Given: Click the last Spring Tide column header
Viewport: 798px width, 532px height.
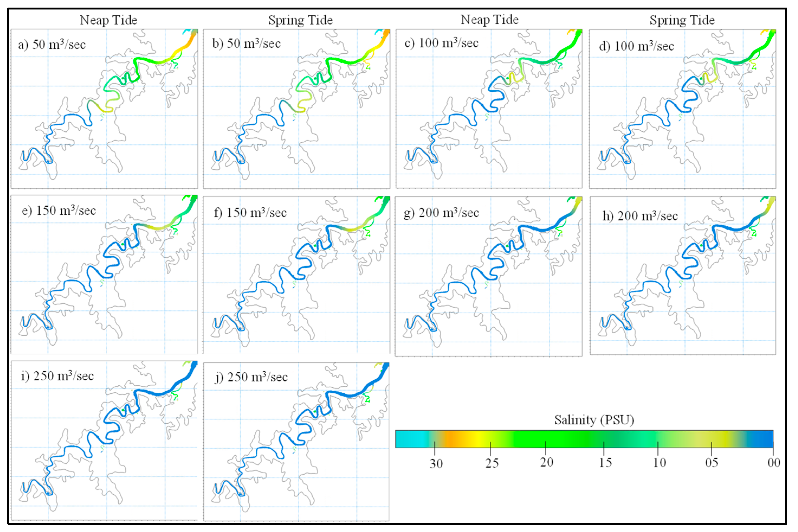Looking at the screenshot, I should [682, 20].
